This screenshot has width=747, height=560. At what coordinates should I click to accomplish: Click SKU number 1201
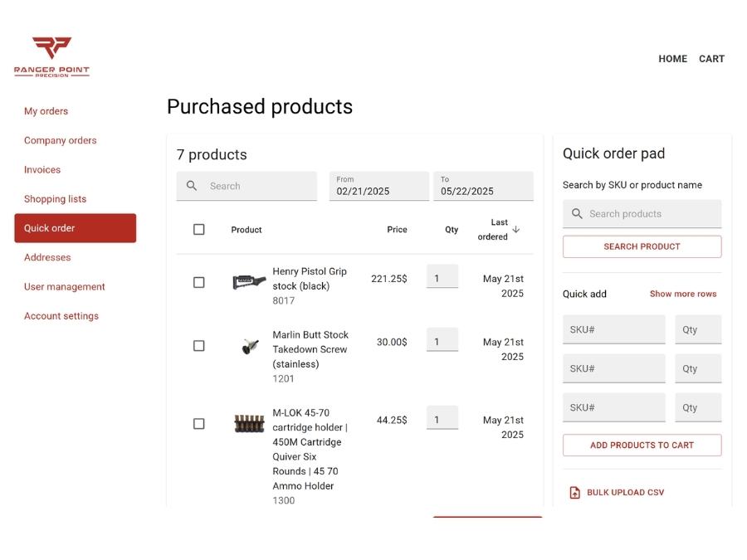(x=284, y=379)
